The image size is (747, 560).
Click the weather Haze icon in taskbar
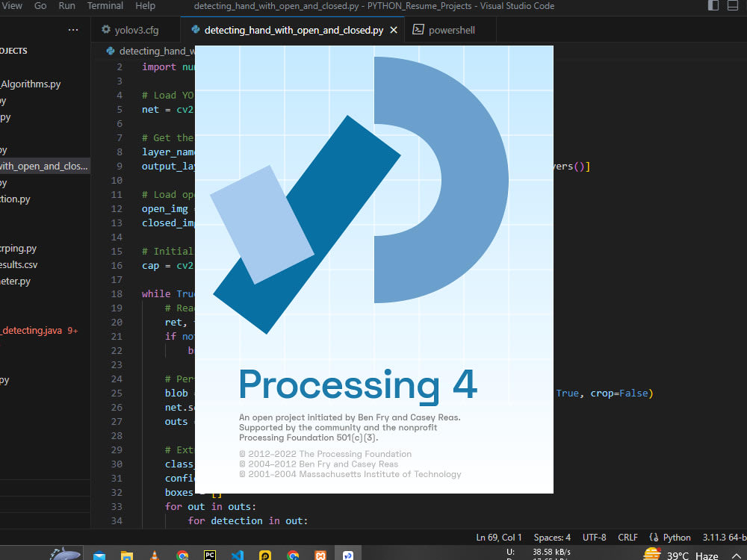(651, 554)
